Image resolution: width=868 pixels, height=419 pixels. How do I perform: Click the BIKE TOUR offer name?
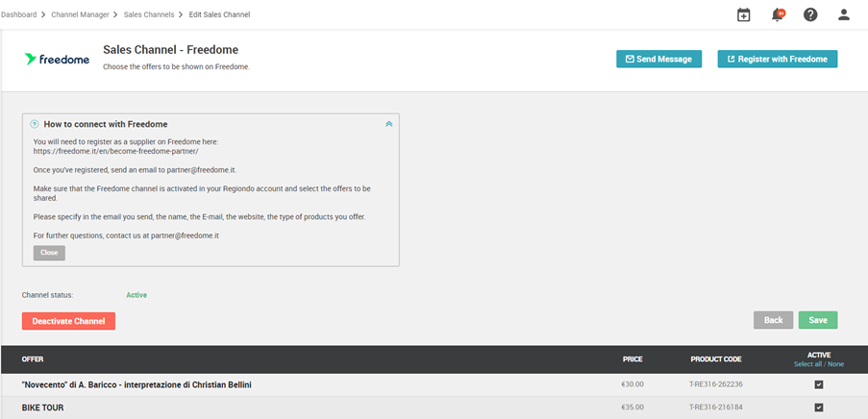[x=42, y=407]
